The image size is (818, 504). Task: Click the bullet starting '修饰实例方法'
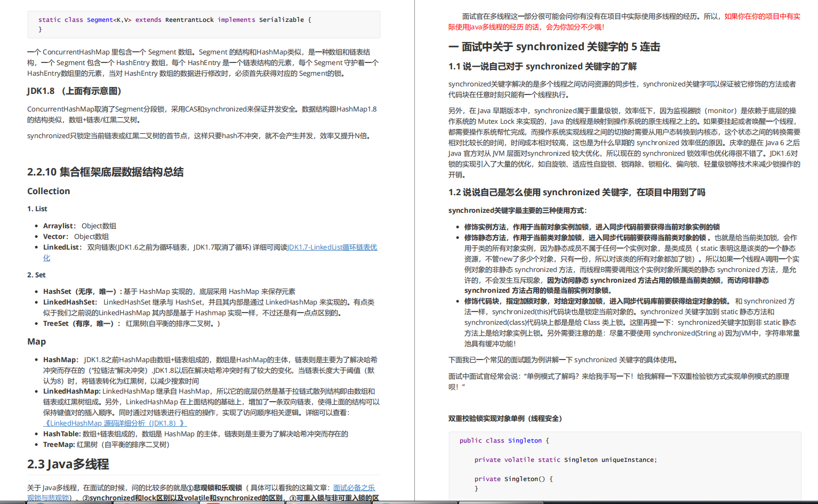[x=592, y=227]
